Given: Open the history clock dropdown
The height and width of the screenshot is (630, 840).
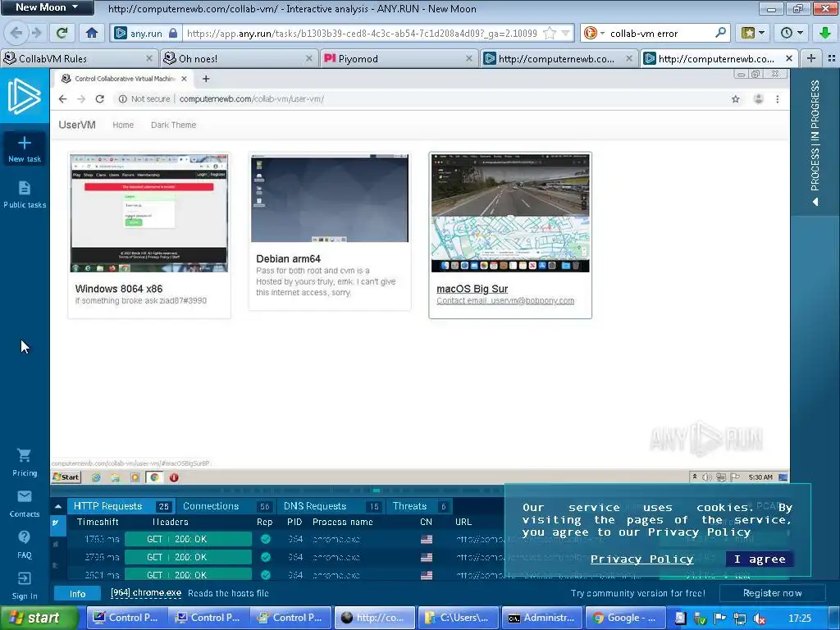Looking at the screenshot, I should tap(792, 33).
